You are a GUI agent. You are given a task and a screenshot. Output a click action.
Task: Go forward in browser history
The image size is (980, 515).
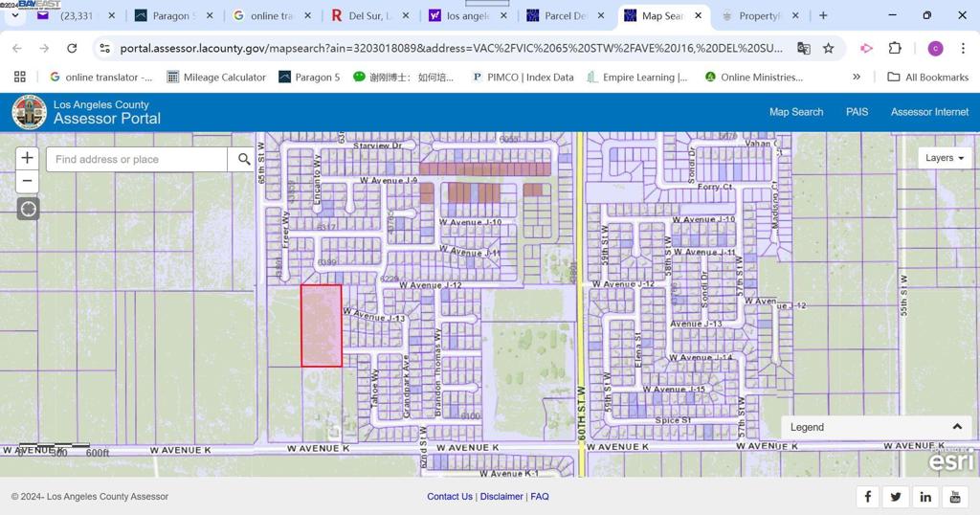[44, 48]
